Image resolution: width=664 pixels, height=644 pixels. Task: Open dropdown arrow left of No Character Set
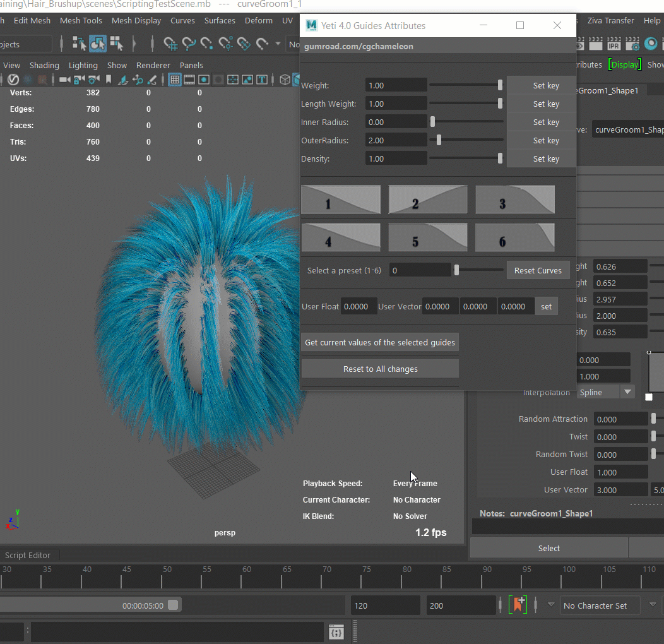click(x=551, y=605)
